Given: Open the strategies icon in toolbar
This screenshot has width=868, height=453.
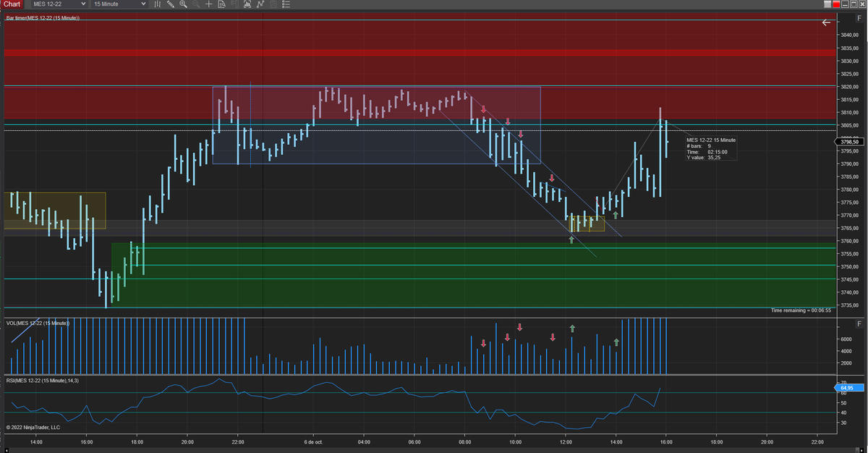Looking at the screenshot, I should click(273, 4).
